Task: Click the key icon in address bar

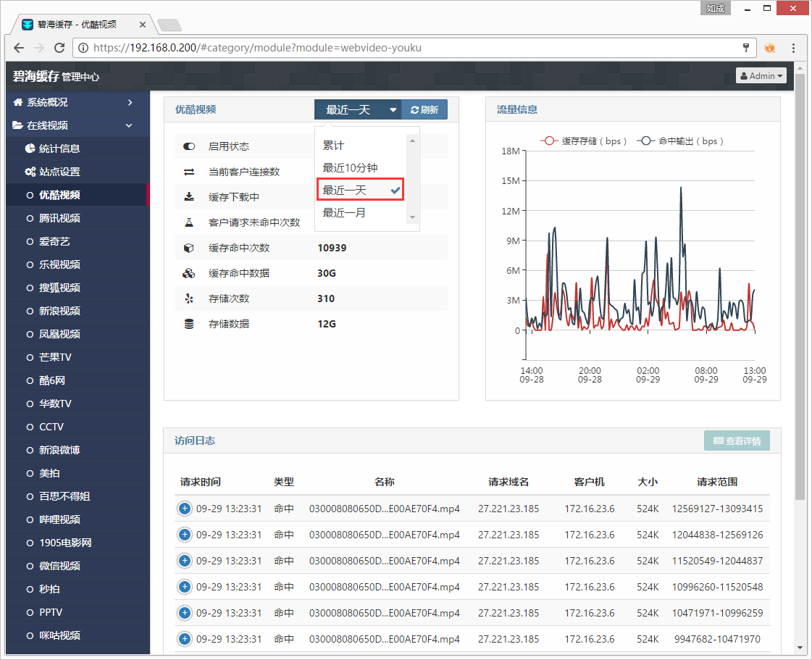Action: click(x=746, y=48)
